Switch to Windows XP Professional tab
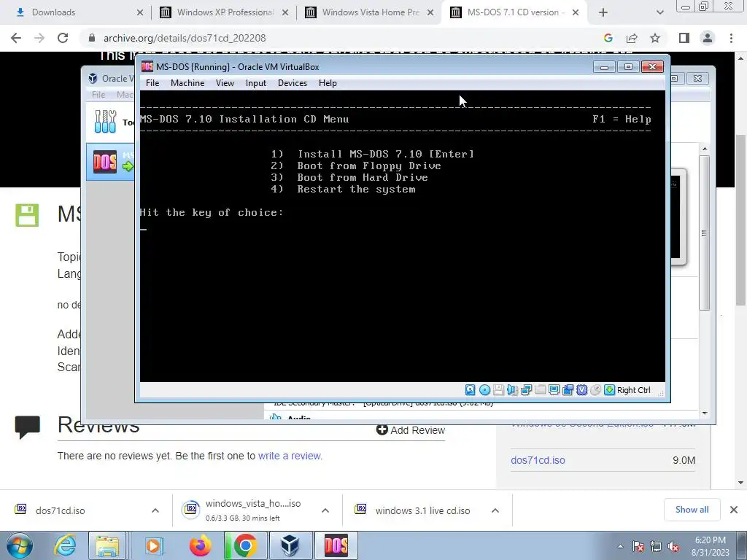 pos(224,12)
